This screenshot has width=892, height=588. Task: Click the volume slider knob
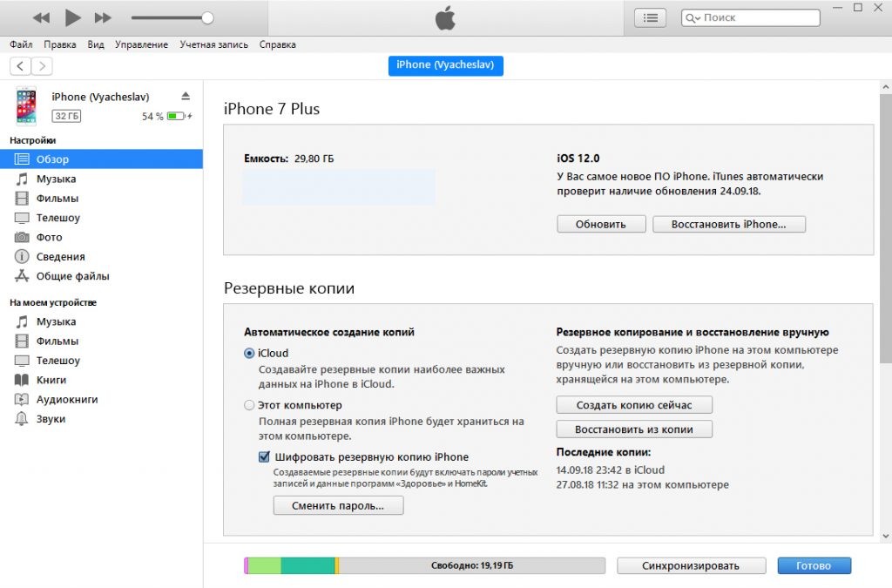[x=207, y=17]
